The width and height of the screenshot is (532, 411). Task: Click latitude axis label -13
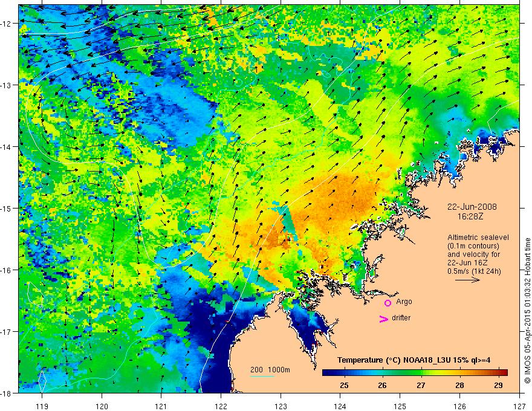coord(7,85)
